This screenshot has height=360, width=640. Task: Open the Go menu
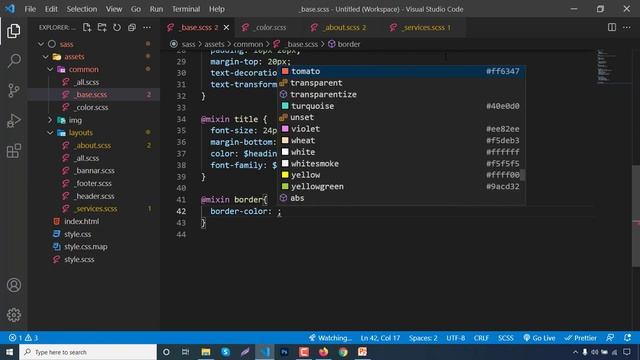(x=136, y=9)
